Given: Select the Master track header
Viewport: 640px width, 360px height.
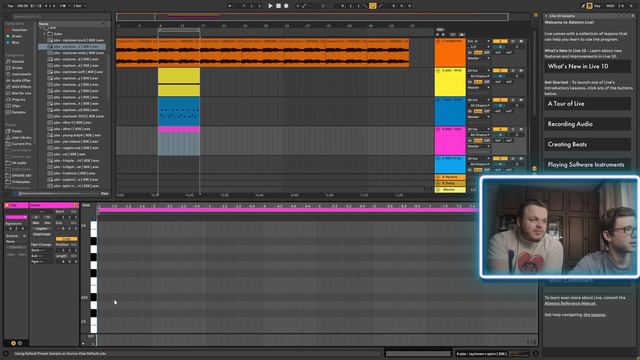Looking at the screenshot, I should pos(450,190).
